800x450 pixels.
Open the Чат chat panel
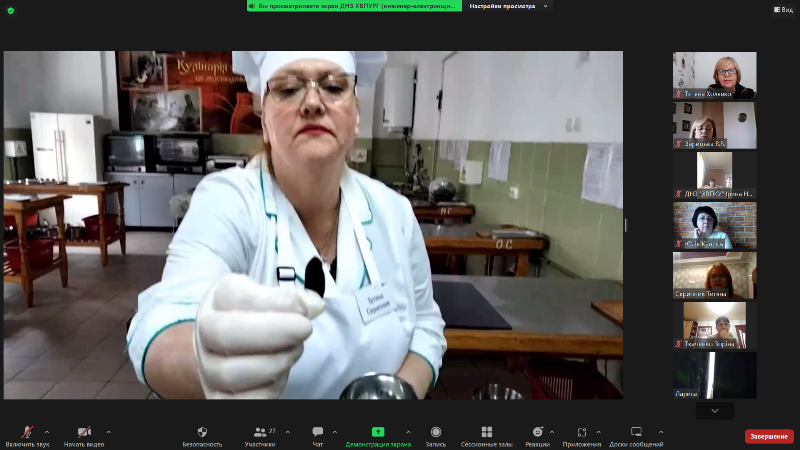click(317, 437)
